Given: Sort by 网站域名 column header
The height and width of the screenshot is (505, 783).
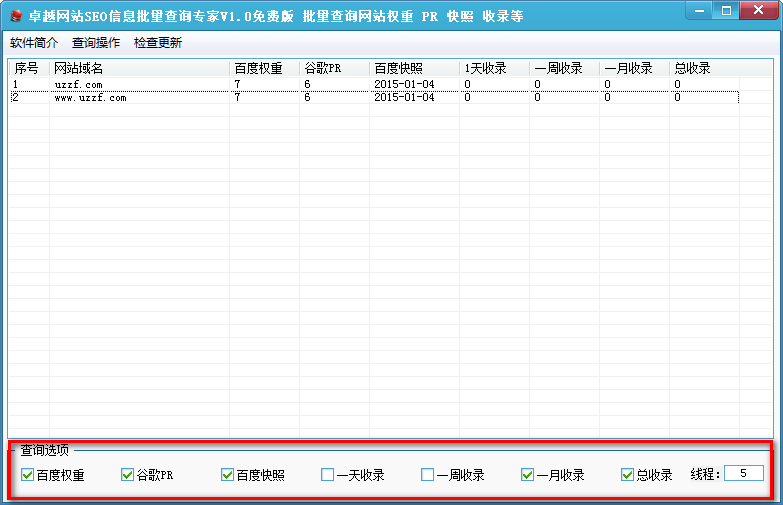Looking at the screenshot, I should coord(139,68).
